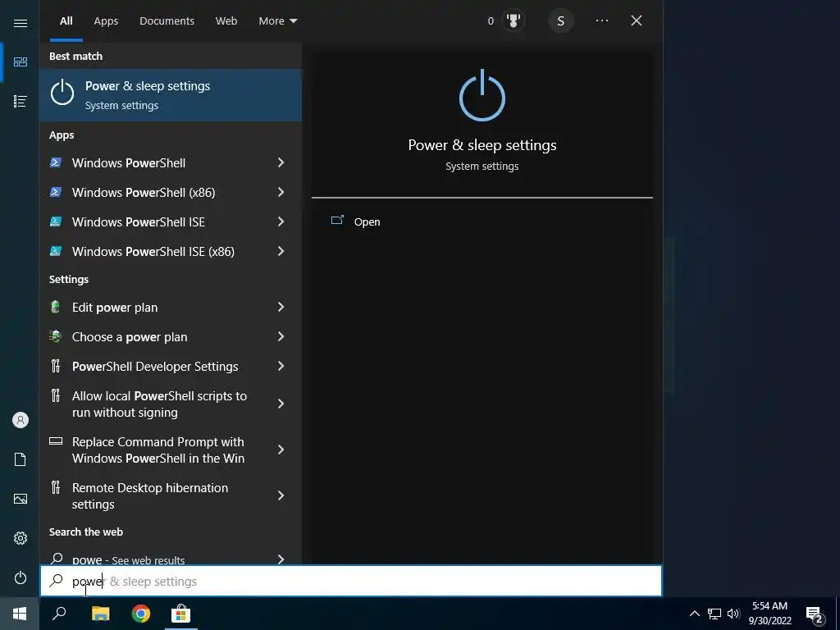Screen dimensions: 840x630
Task: Click the taskbar search magnifier icon
Action: pos(59,614)
